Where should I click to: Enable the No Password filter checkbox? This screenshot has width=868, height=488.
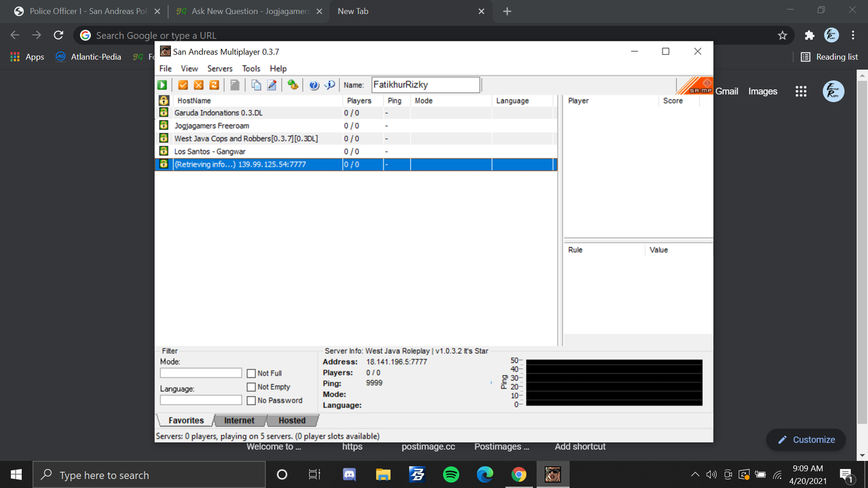[252, 401]
